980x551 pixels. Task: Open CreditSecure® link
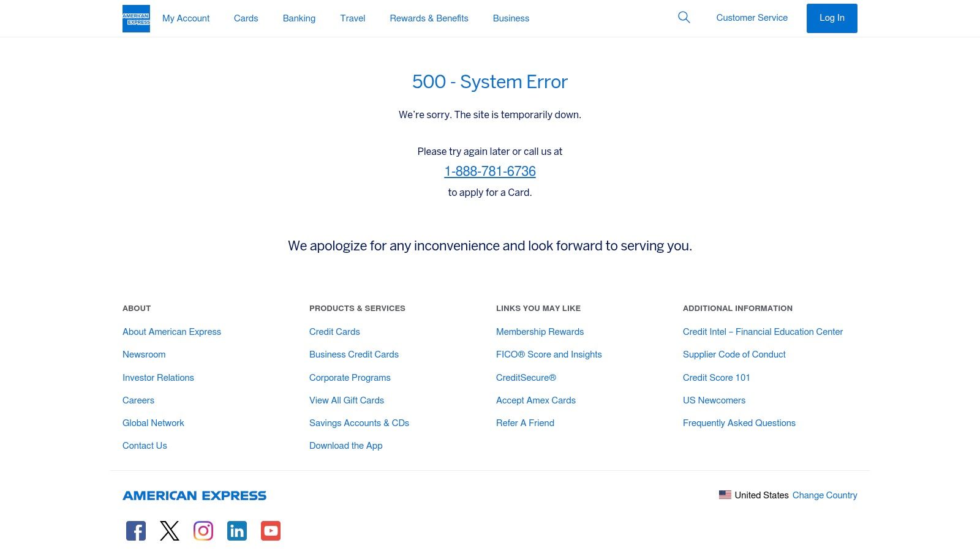point(526,378)
